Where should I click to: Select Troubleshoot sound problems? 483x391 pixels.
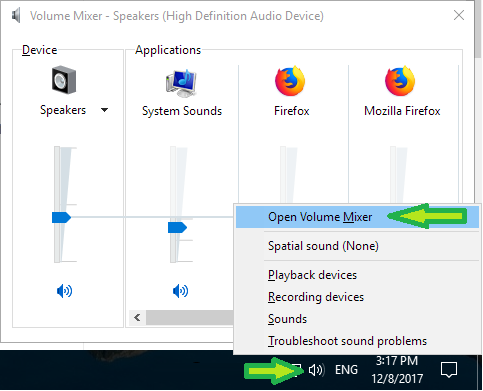click(357, 341)
